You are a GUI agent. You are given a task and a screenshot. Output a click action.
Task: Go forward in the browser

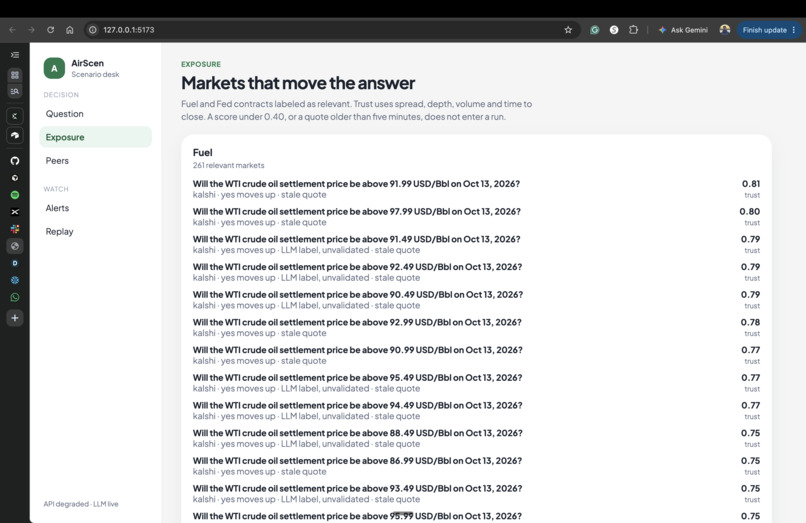point(31,30)
